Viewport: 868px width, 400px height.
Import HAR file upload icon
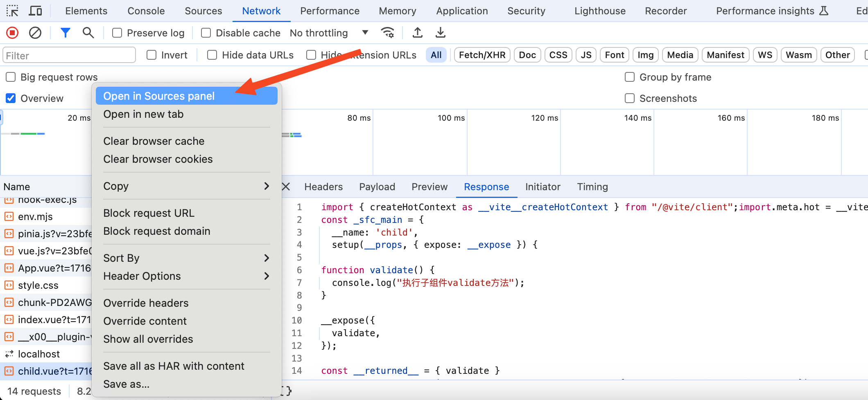click(418, 33)
